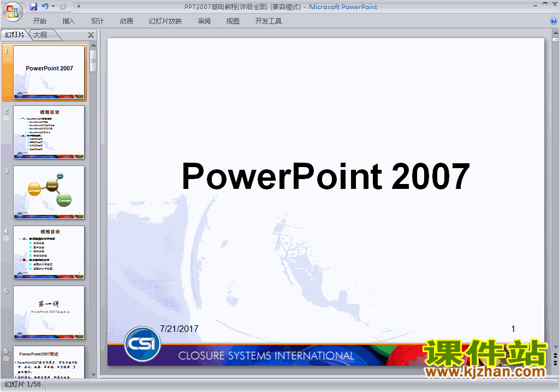This screenshot has width=559, height=392.
Task: Click the 7/21/2017 date on the slide
Action: click(179, 329)
